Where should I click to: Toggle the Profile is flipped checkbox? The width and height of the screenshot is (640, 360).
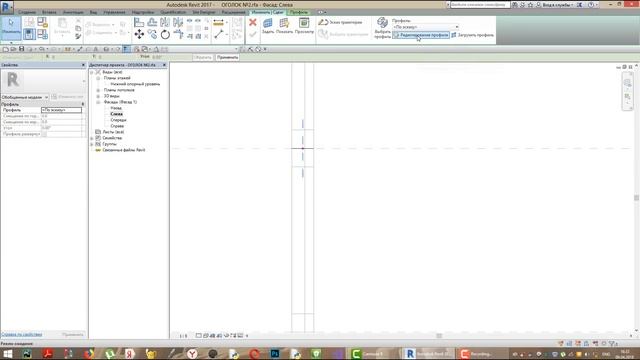tap(44, 134)
